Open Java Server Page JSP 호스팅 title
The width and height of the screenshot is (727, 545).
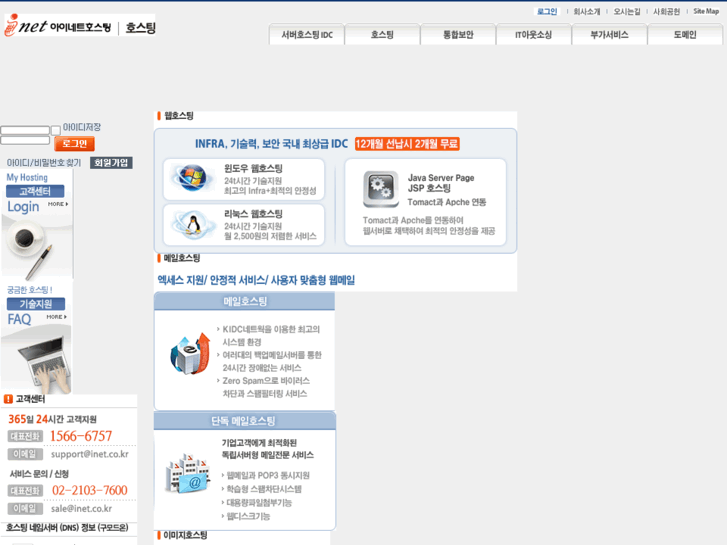tap(441, 183)
